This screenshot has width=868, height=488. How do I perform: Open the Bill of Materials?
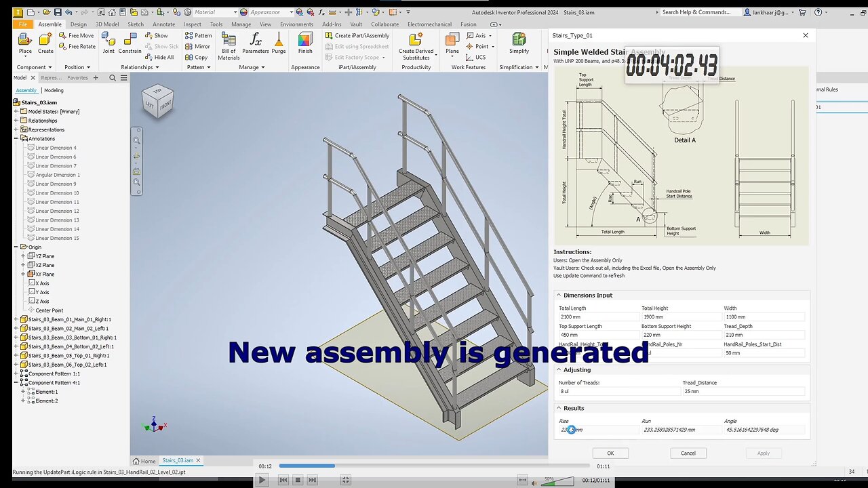[x=229, y=45]
